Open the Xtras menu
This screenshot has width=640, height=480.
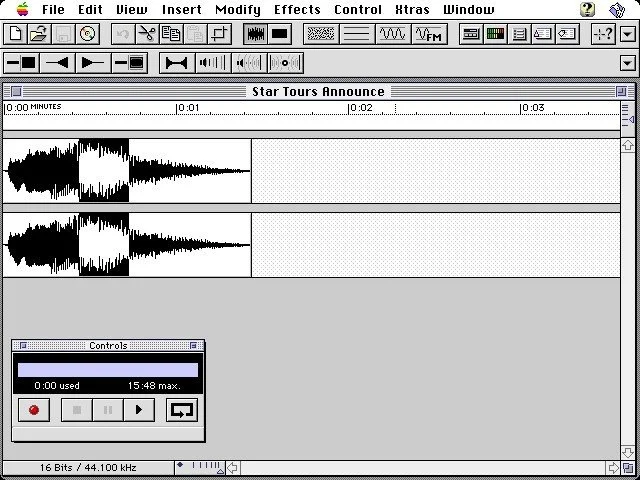tap(412, 9)
